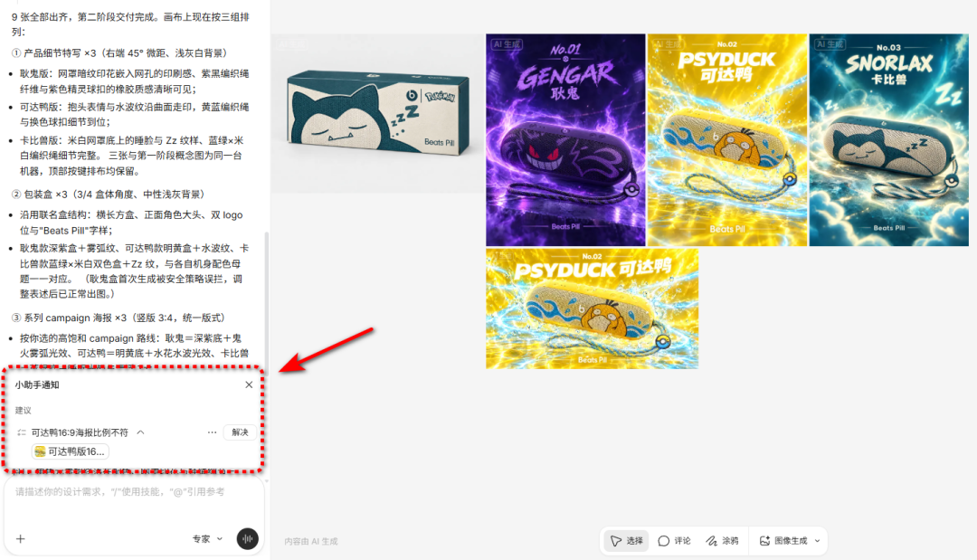Close the 小助手通知 panel
Screen dimensions: 977x560
coord(249,385)
